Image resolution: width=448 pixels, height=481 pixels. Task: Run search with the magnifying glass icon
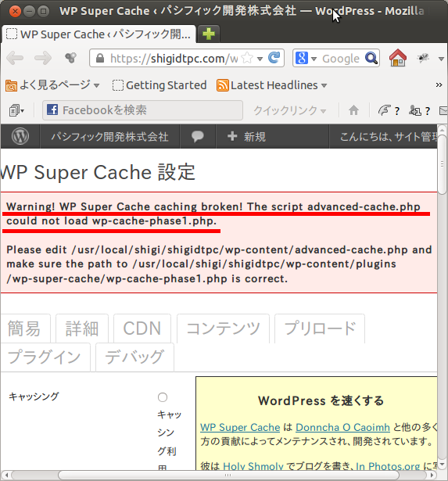371,58
